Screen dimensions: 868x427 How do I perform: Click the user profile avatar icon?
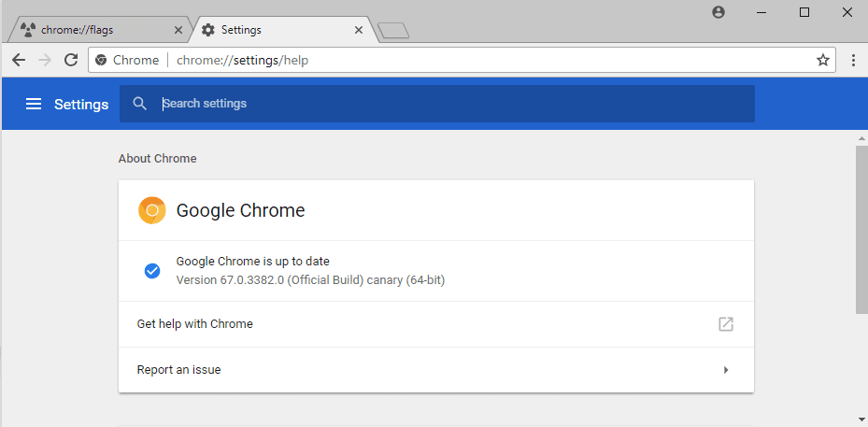(x=719, y=13)
